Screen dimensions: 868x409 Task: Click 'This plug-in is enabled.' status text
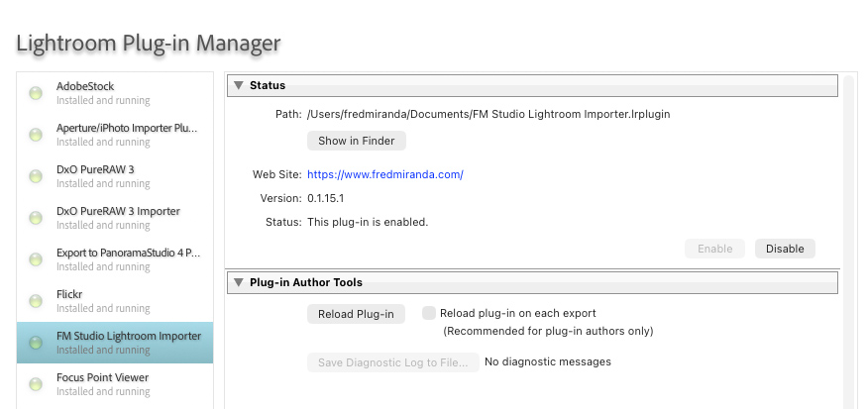pos(368,222)
